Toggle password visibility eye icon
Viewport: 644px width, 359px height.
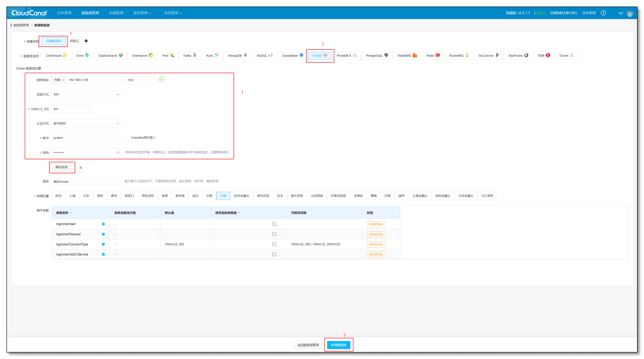[x=118, y=152]
